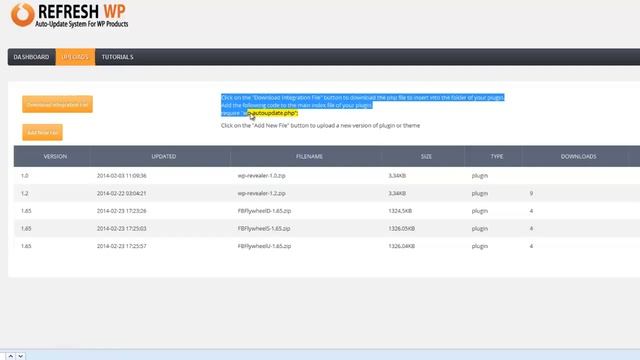
Task: Select filename wp-revealer-1.0.zip
Action: click(262, 176)
